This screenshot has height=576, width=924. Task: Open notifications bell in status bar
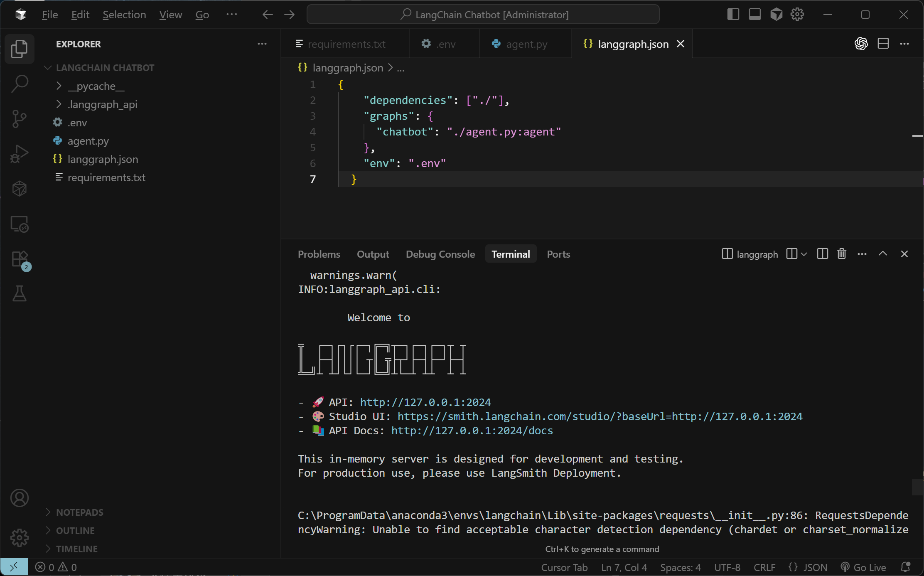click(x=906, y=567)
